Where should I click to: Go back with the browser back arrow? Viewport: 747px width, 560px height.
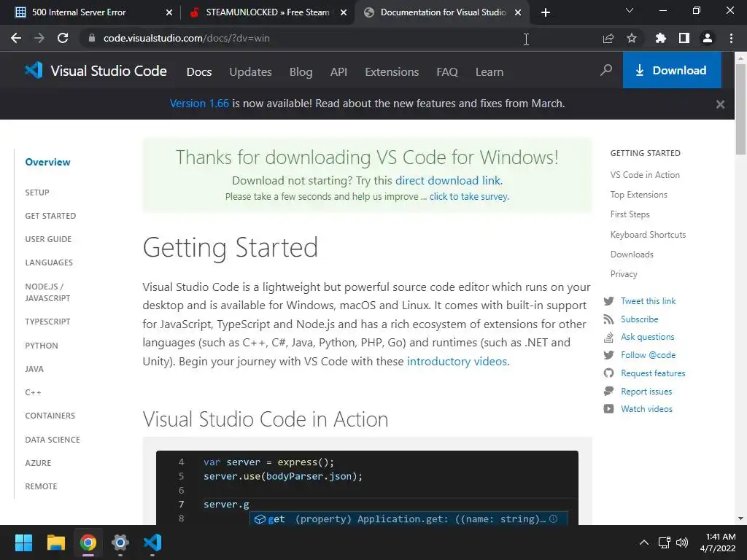point(16,38)
